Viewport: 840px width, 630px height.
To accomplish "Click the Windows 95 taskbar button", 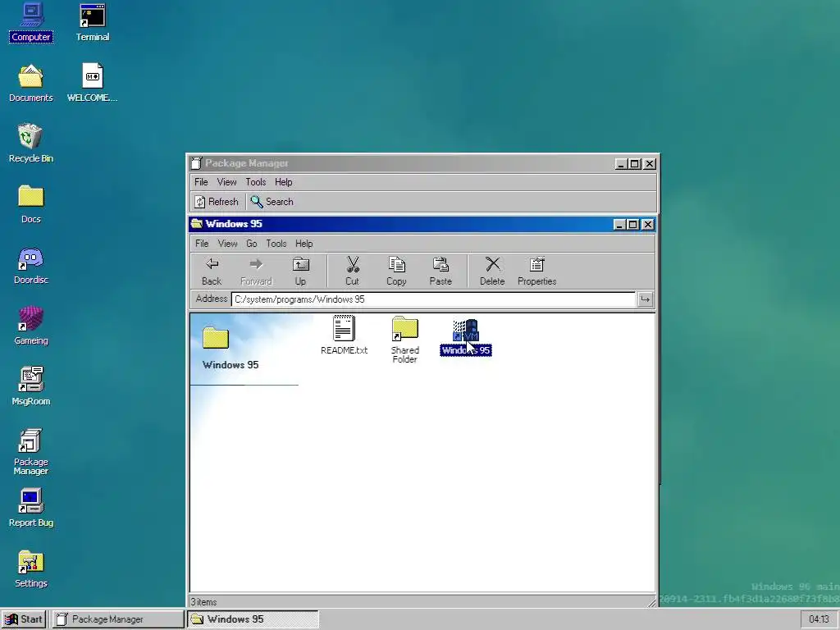I will (x=253, y=619).
